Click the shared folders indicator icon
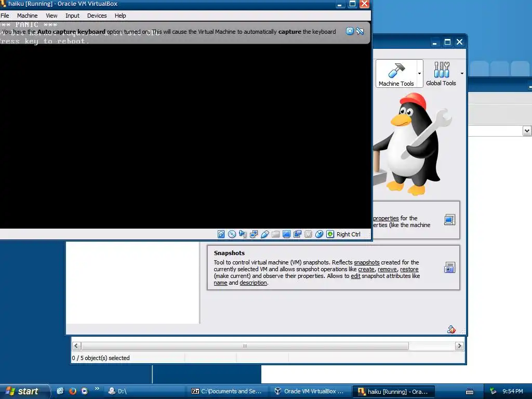The width and height of the screenshot is (532, 399). 275,234
